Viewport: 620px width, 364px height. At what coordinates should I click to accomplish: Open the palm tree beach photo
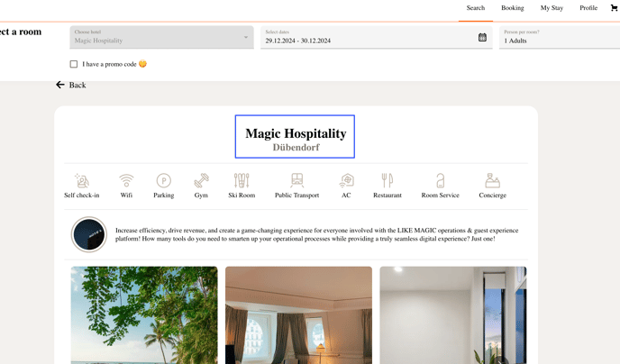(x=144, y=315)
